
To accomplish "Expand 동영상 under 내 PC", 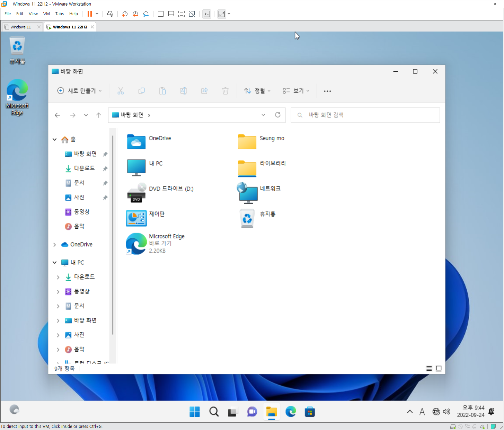I will tap(58, 292).
